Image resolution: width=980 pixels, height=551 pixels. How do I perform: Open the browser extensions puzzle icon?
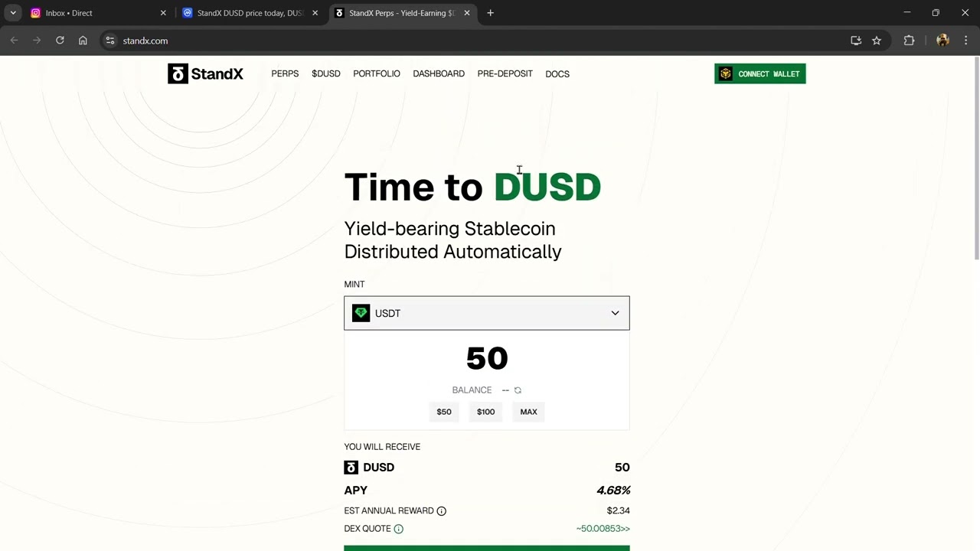(x=909, y=41)
